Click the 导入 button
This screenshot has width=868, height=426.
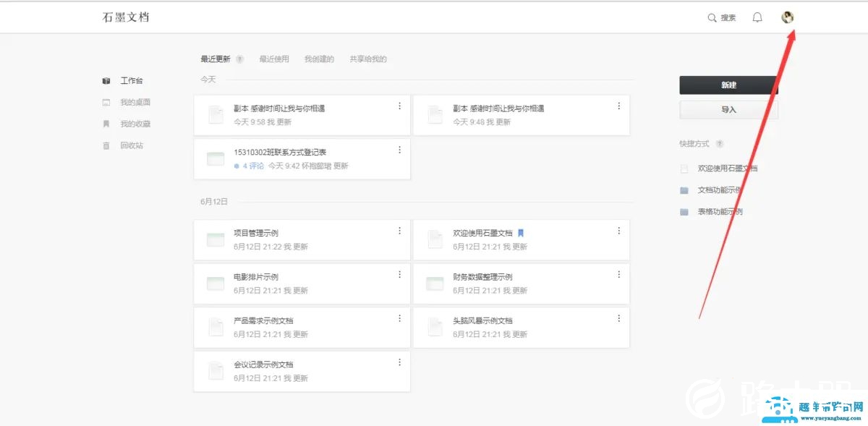(x=728, y=110)
